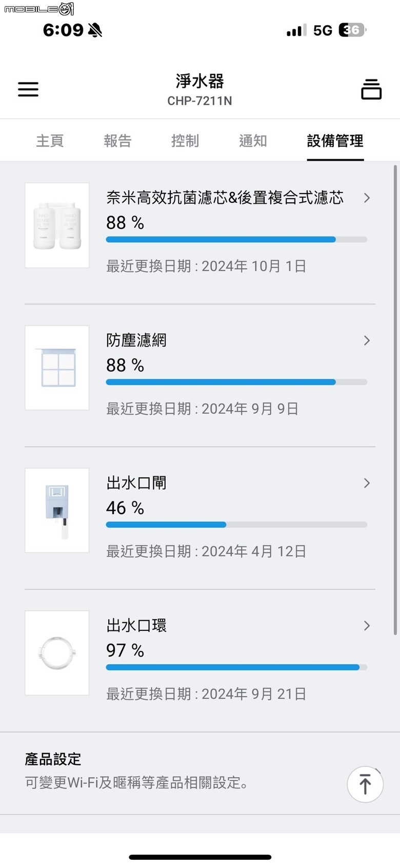Image resolution: width=400 pixels, height=868 pixels.
Task: Expand the 防塵濾網 details chevron
Action: coord(367,340)
